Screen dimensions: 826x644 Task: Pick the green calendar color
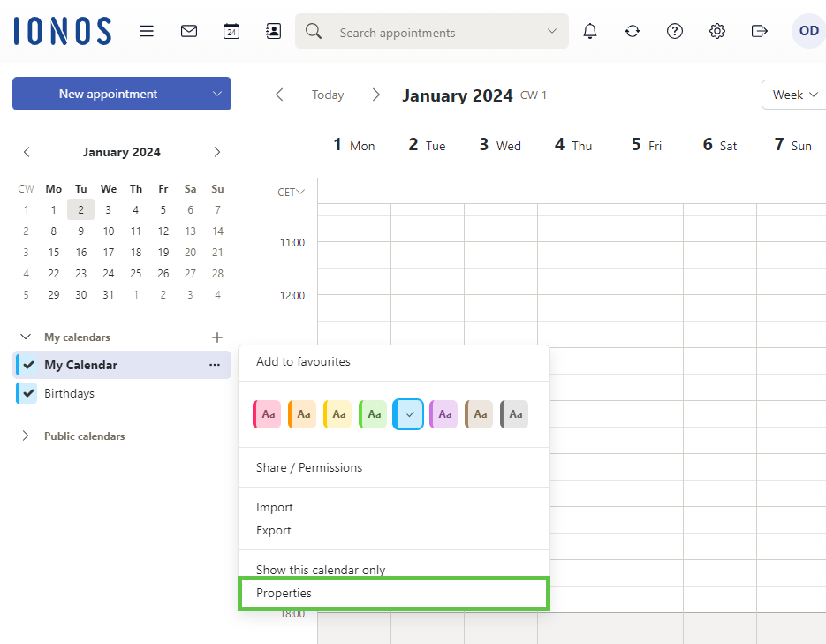tap(373, 414)
